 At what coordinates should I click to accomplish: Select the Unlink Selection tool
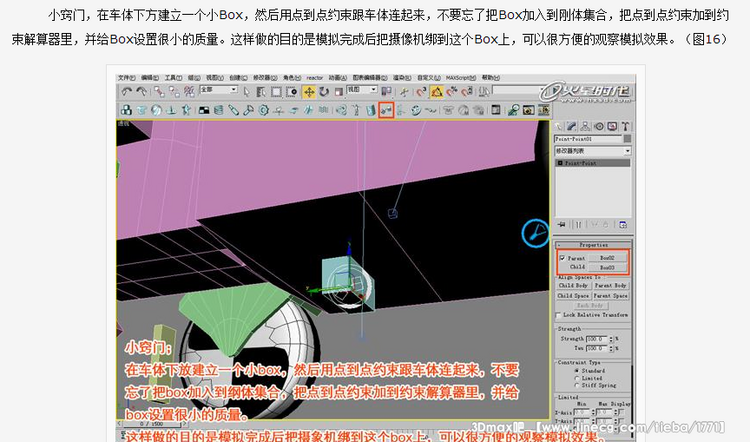click(175, 91)
